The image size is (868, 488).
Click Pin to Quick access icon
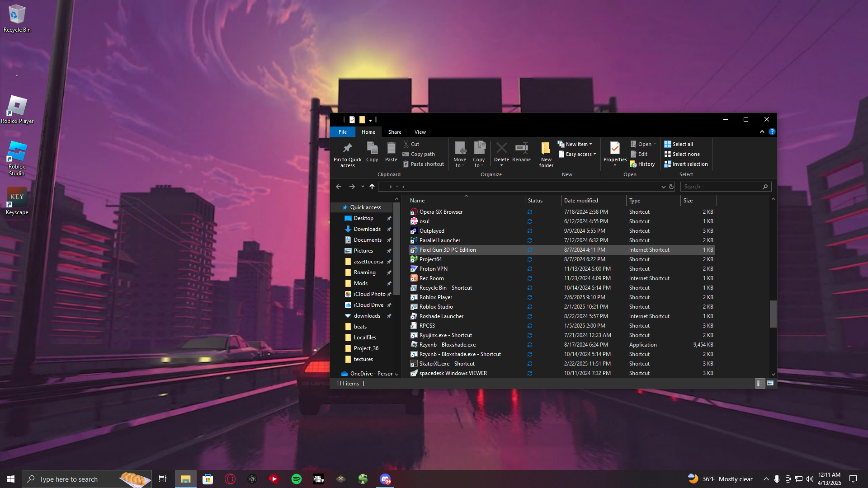point(347,154)
